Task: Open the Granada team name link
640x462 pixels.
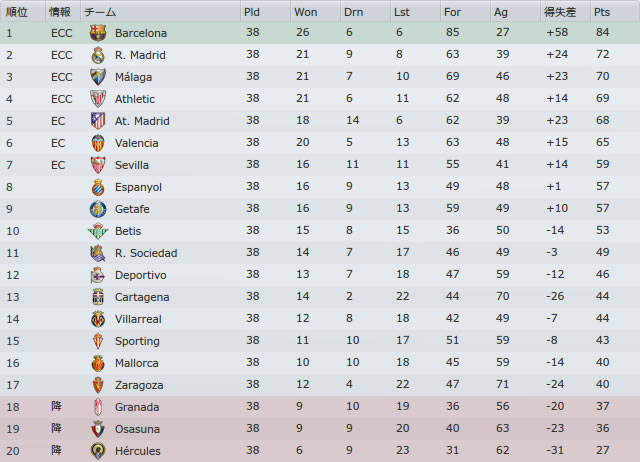Action: (137, 407)
